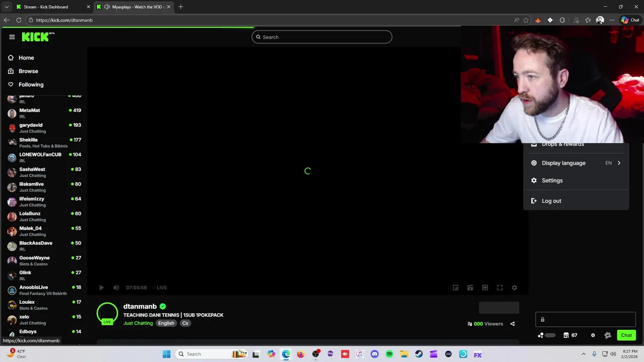
Task: Open Discord from taskbar
Action: point(374,354)
